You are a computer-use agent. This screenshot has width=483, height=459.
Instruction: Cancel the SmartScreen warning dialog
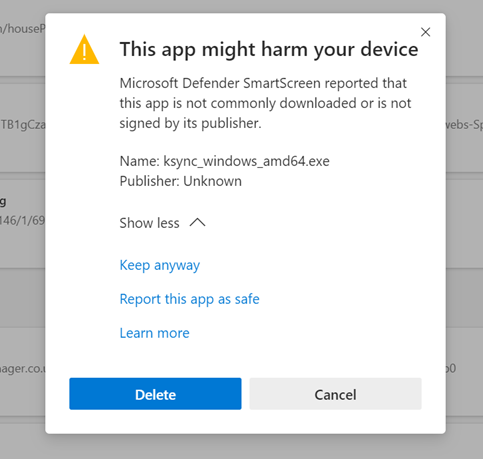(x=335, y=394)
